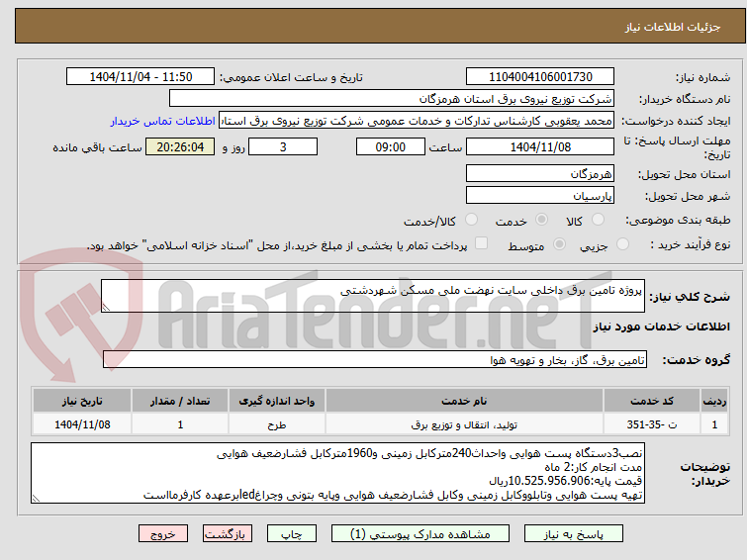This screenshot has width=747, height=560.
Task: Select the جزیی purchase type radio
Action: click(622, 244)
